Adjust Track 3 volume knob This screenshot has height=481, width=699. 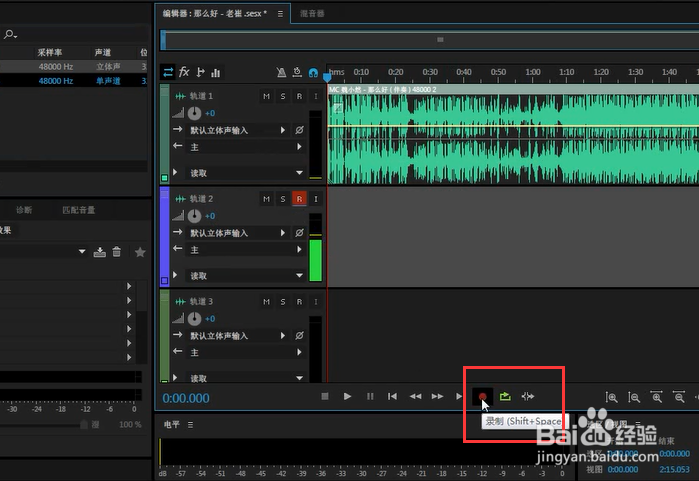(194, 319)
